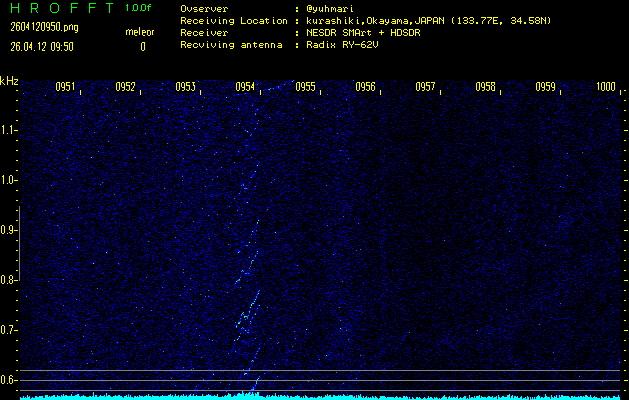
Task: Click the bright echo trace near 0.7 kHz
Action: [243, 319]
